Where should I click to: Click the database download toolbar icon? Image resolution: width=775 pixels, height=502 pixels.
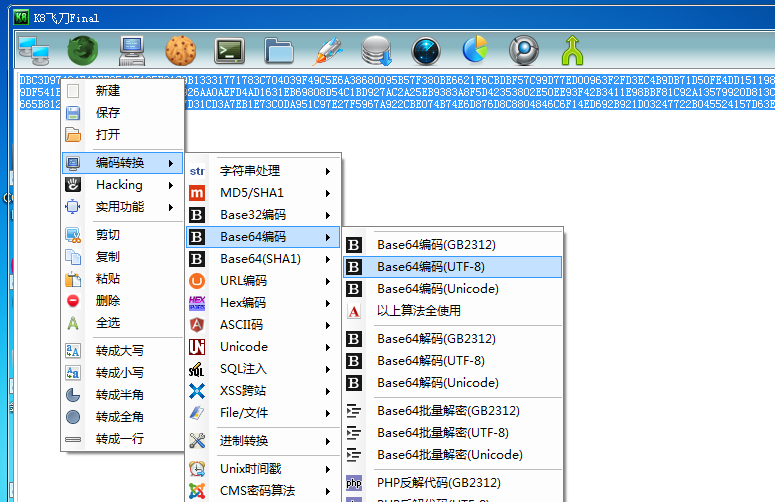pos(377,48)
